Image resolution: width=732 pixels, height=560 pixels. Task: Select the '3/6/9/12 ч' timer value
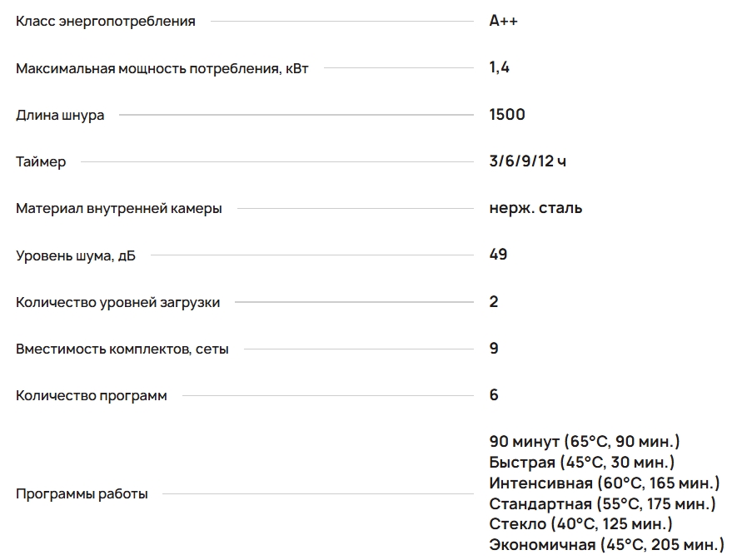tap(528, 161)
